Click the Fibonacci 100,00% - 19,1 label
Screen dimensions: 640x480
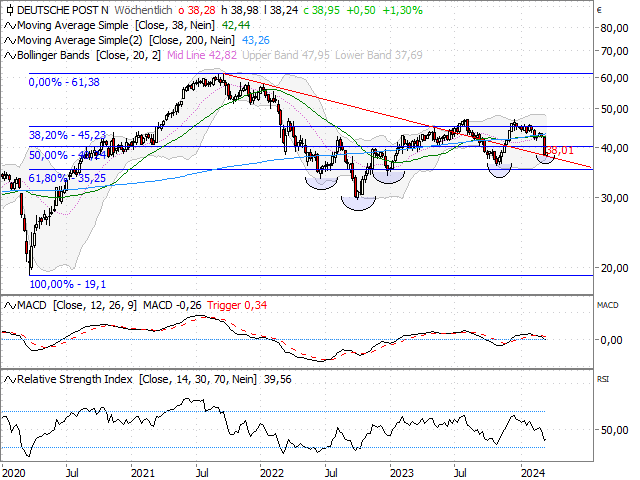67,284
